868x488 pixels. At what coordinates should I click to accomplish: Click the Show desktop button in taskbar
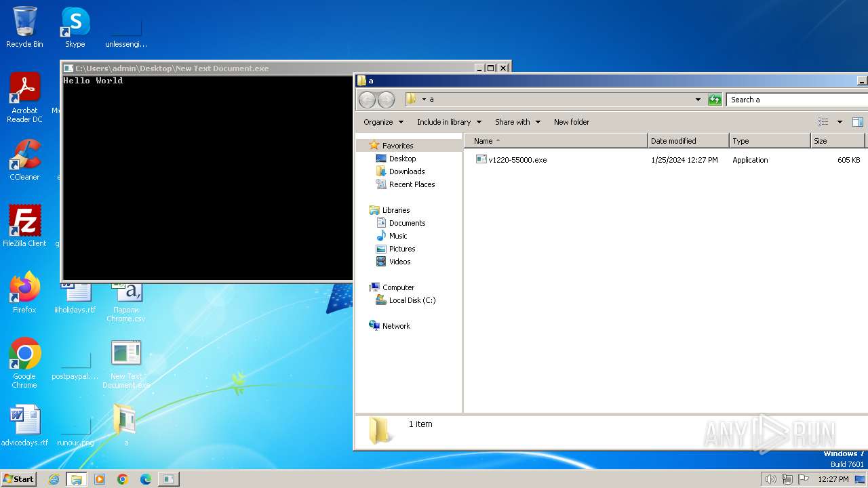[x=861, y=479]
